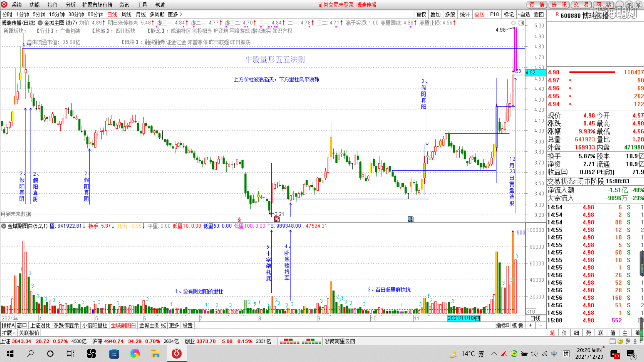Image resolution: width=644 pixels, height=362 pixels.
Task: Open 指标B indicator selector
Action: coord(502,325)
